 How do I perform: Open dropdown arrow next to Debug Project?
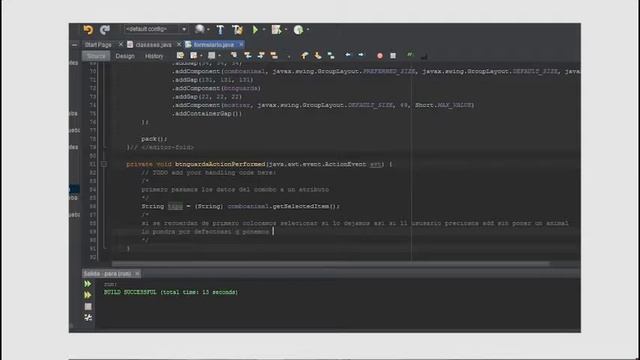click(286, 29)
